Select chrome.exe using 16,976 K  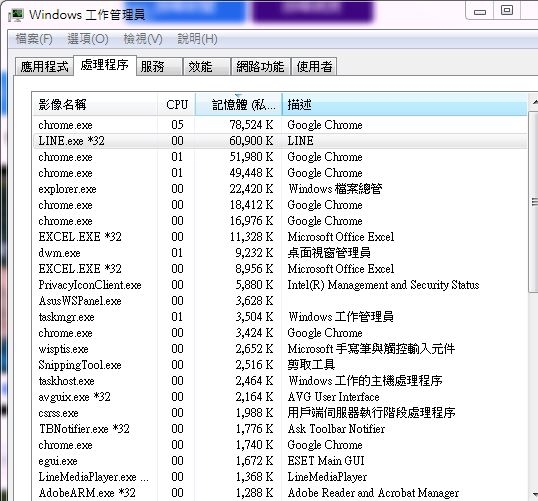280,221
